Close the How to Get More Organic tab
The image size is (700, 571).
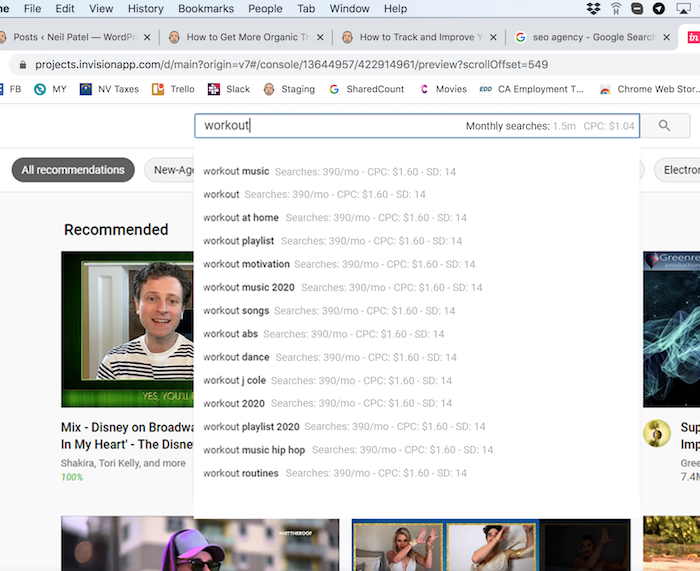click(x=320, y=38)
